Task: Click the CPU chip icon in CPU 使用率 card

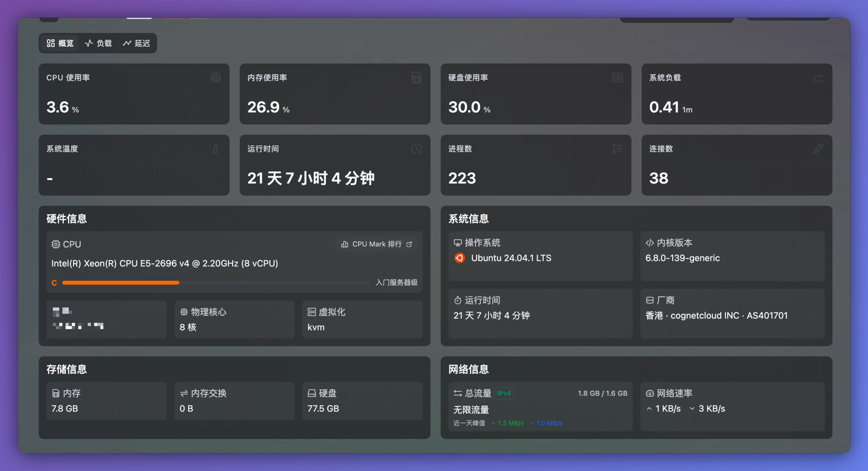Action: [216, 78]
